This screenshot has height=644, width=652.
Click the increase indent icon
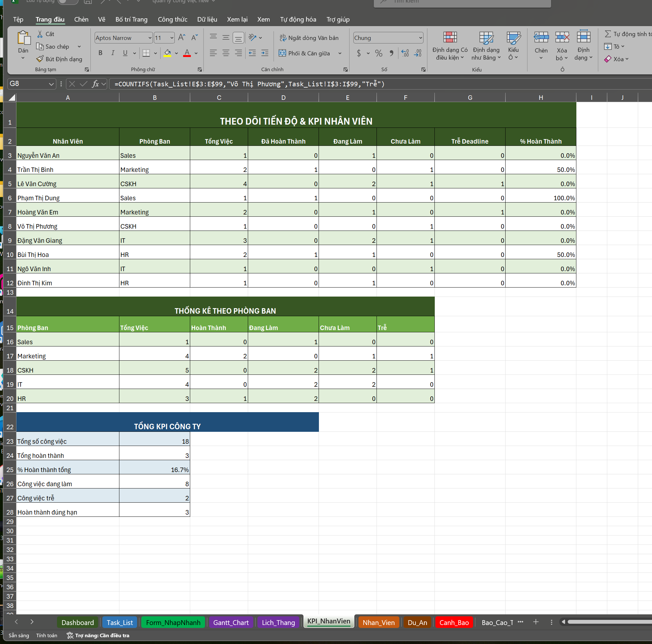(x=265, y=53)
